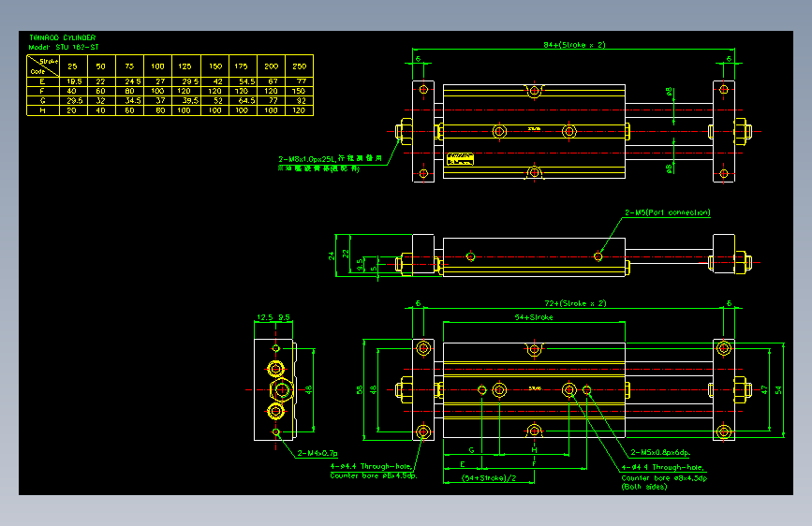Select the stroke 250 column header cell
The height and width of the screenshot is (526, 812).
tap(300, 66)
